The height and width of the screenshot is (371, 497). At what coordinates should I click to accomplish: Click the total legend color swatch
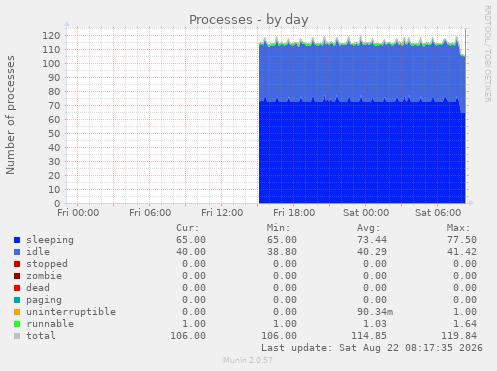click(17, 336)
